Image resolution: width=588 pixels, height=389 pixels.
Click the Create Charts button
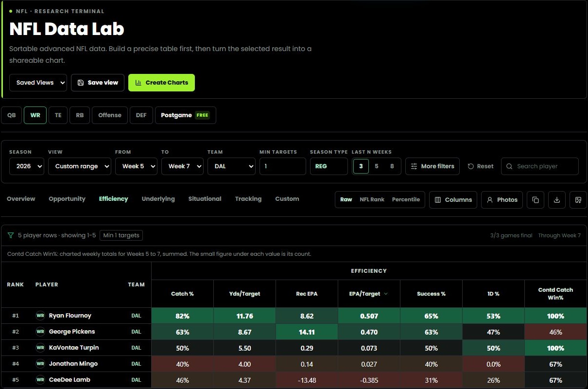coord(161,83)
